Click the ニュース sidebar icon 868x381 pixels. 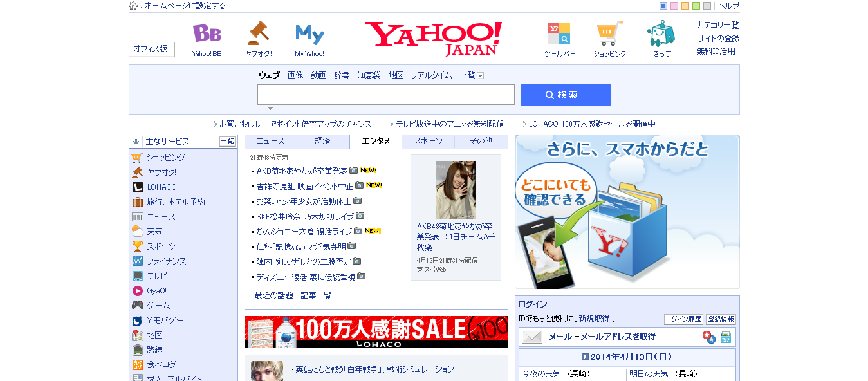tap(137, 217)
